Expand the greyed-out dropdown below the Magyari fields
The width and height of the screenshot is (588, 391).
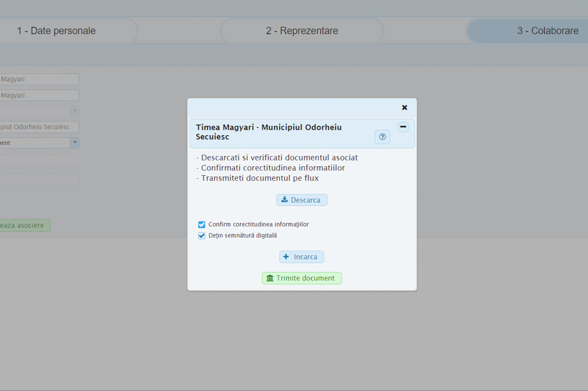click(75, 112)
